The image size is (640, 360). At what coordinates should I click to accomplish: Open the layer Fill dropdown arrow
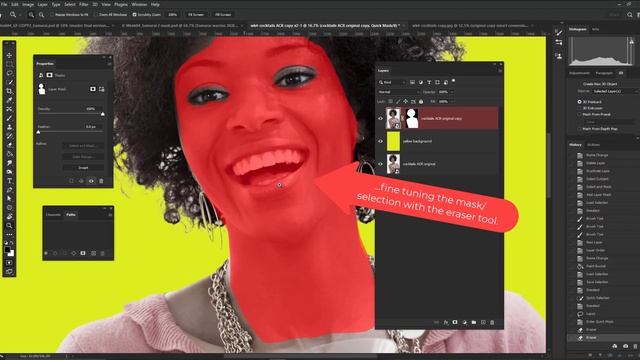tap(451, 101)
